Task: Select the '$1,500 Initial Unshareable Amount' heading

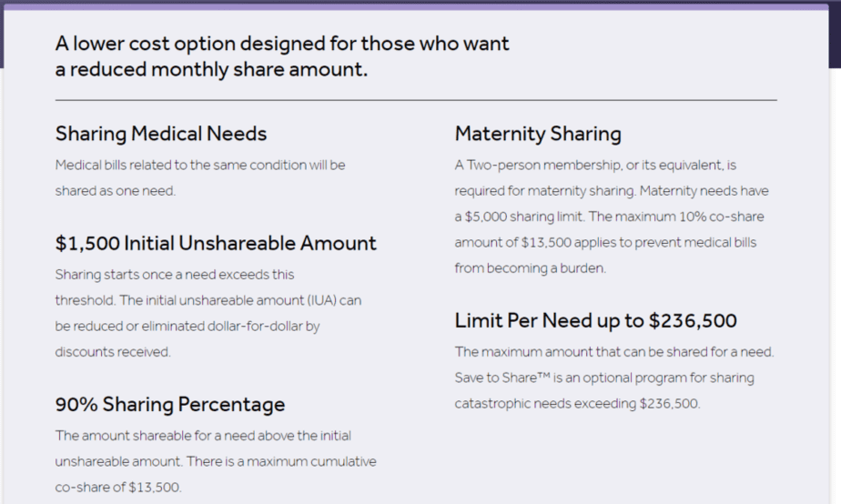Action: point(216,244)
